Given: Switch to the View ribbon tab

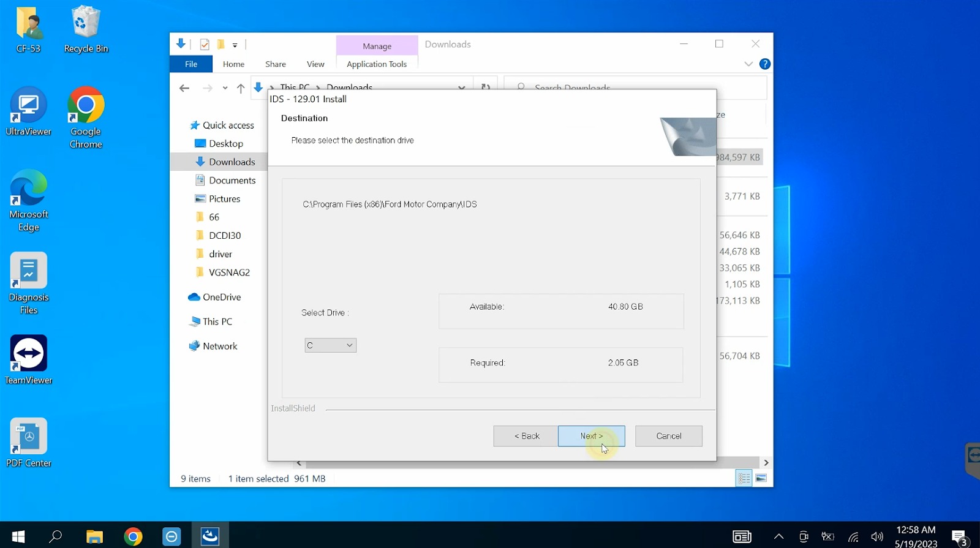Looking at the screenshot, I should coord(315,64).
